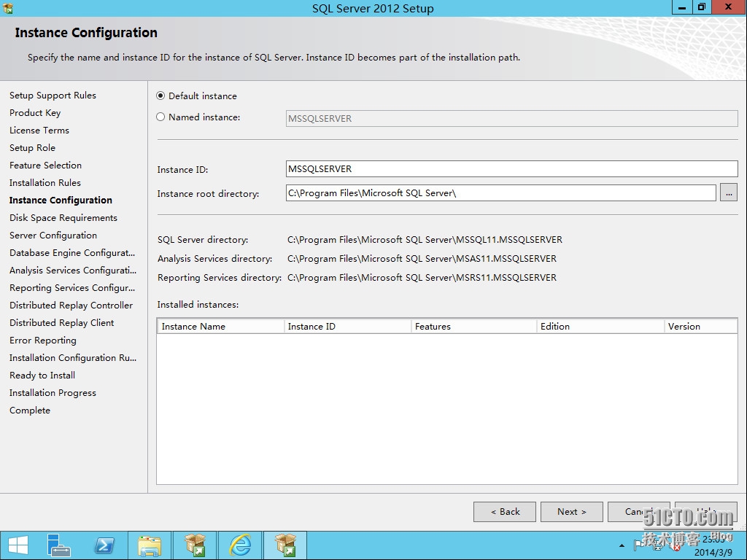The image size is (747, 560).
Task: Open Internet Explorer from the taskbar
Action: click(240, 545)
